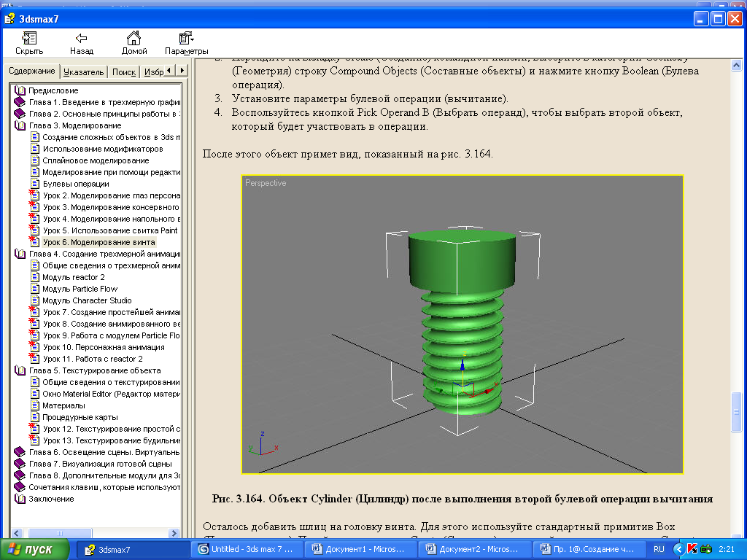Collapse the Глава 5 open book icon
Viewport: 747px width, 560px height.
click(20, 370)
